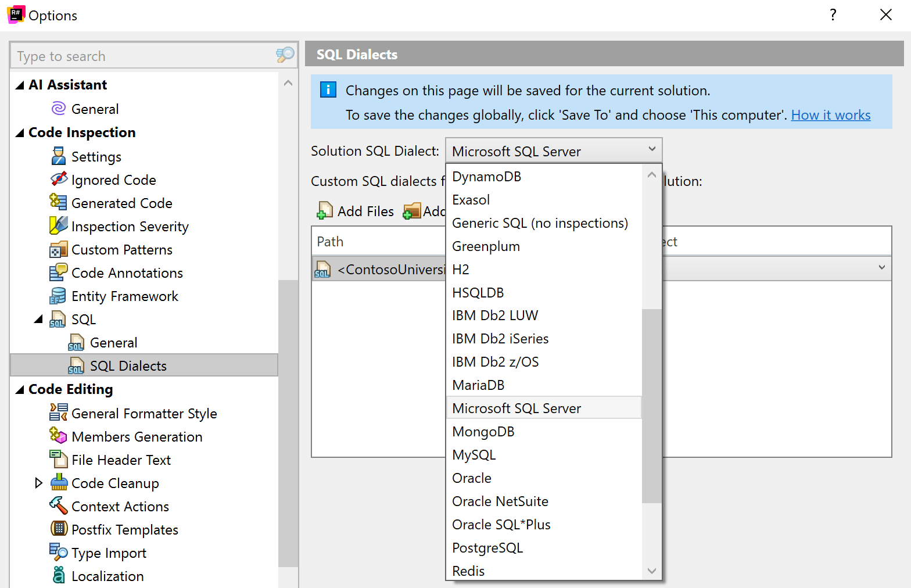Collapse the Code Editing section

(20, 390)
